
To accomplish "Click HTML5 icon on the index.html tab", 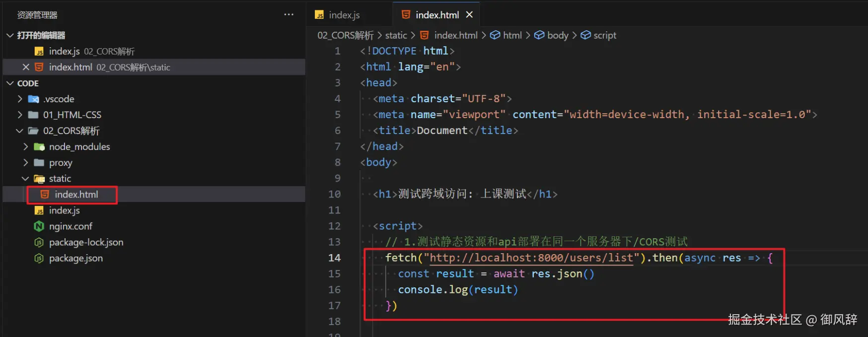I will point(406,14).
